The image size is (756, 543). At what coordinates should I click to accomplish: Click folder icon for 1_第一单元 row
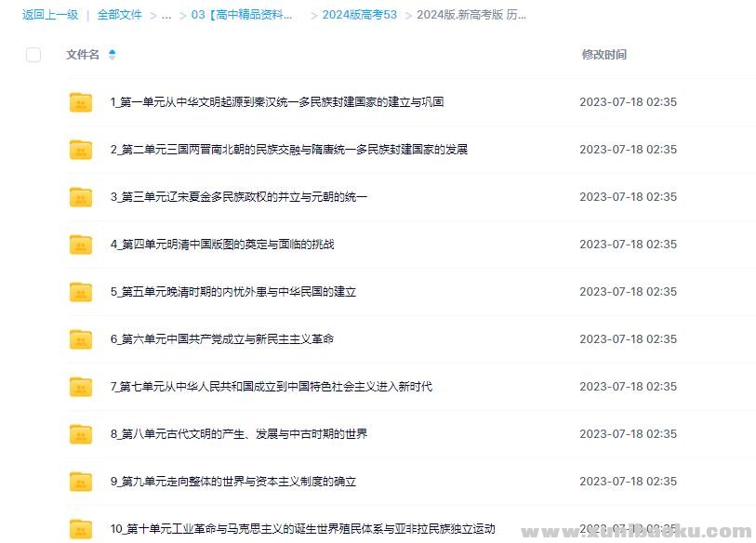click(x=81, y=102)
